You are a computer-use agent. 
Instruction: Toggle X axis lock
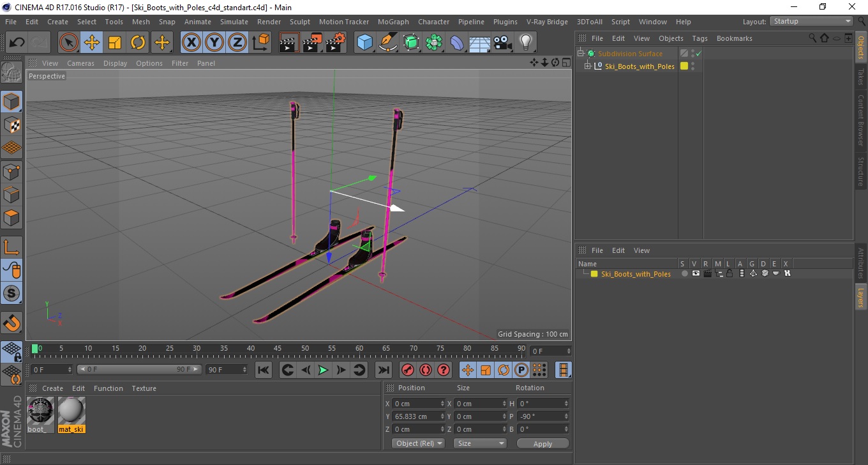coord(191,43)
